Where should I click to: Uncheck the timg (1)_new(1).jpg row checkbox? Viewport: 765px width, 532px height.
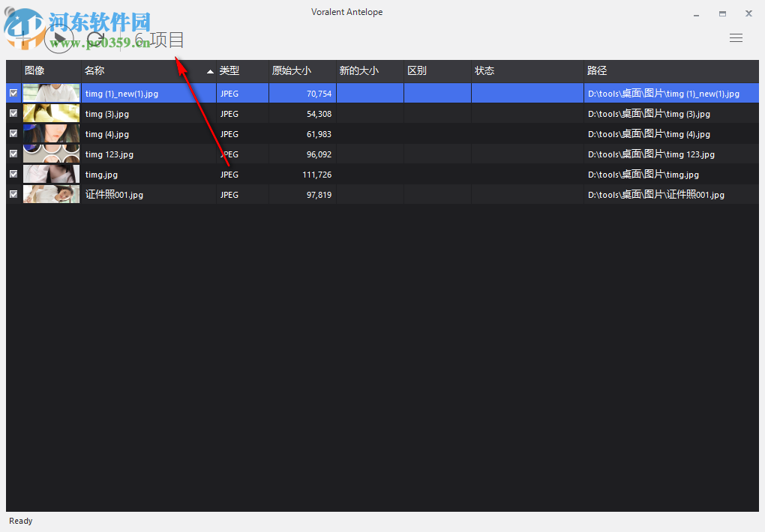pyautogui.click(x=13, y=93)
